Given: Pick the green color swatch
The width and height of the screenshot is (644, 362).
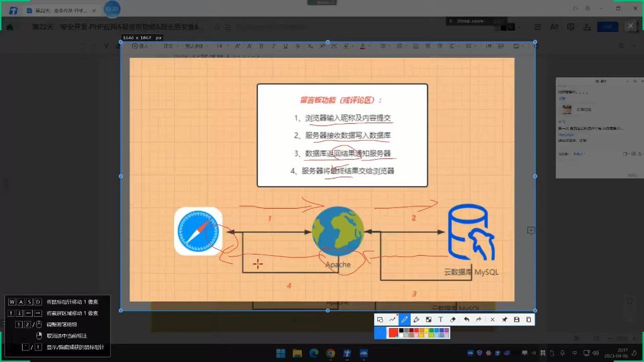Looking at the screenshot, I should coord(431,331).
